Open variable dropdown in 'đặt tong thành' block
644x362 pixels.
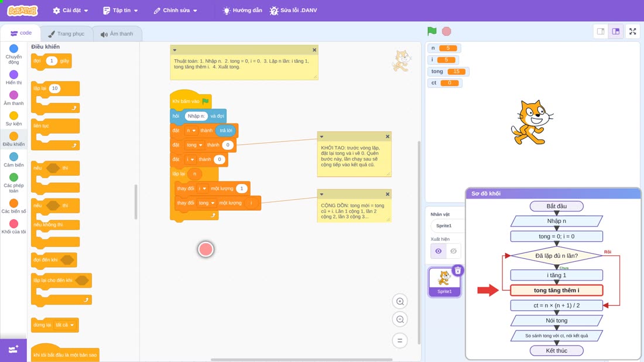pyautogui.click(x=195, y=145)
